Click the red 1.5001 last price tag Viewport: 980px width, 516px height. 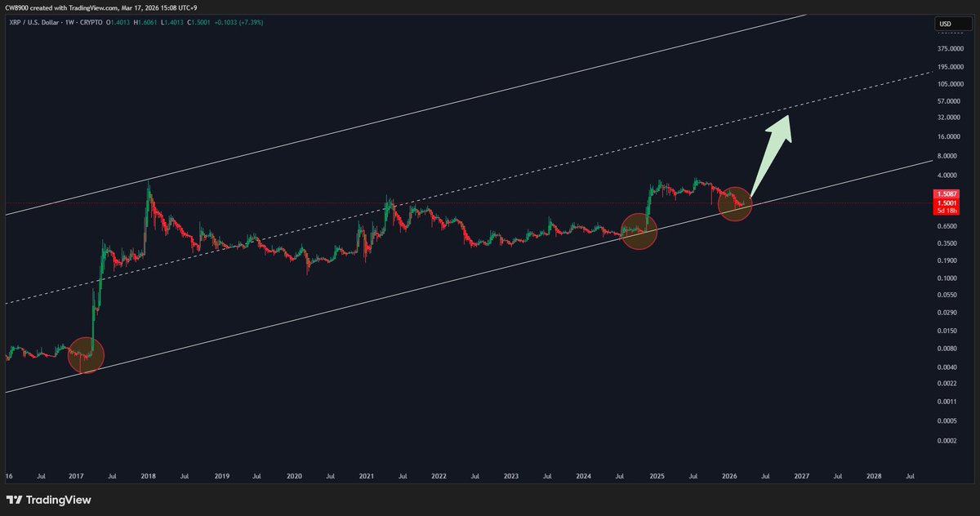click(947, 203)
